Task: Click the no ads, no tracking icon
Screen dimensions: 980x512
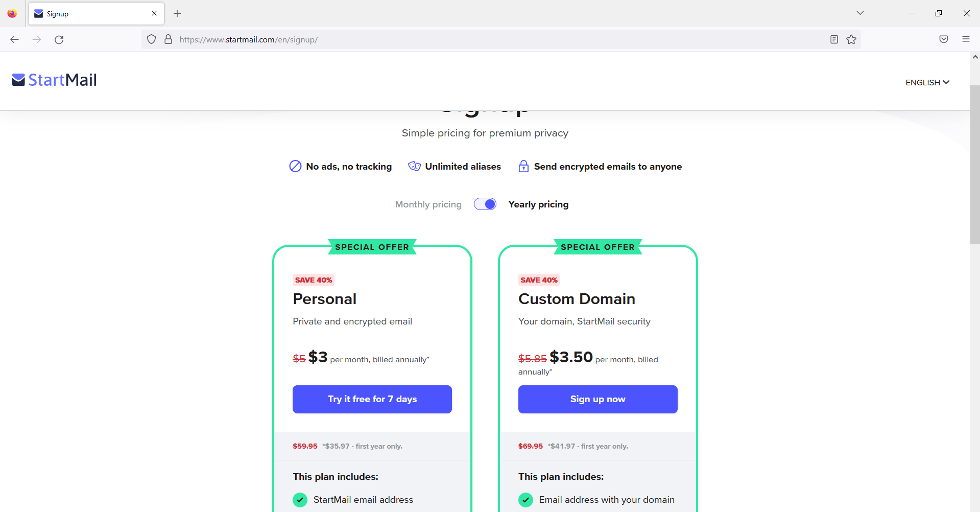Action: point(295,166)
